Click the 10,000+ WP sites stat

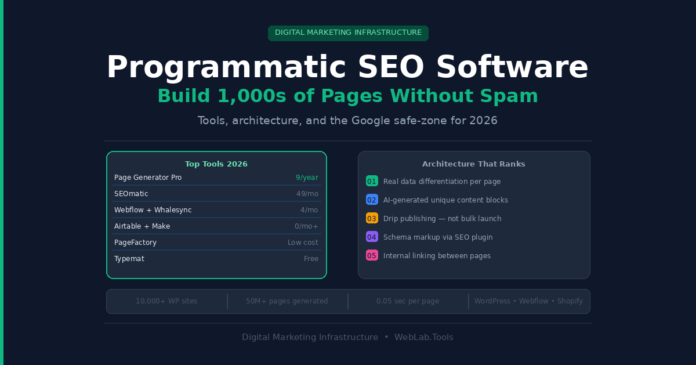[166, 301]
